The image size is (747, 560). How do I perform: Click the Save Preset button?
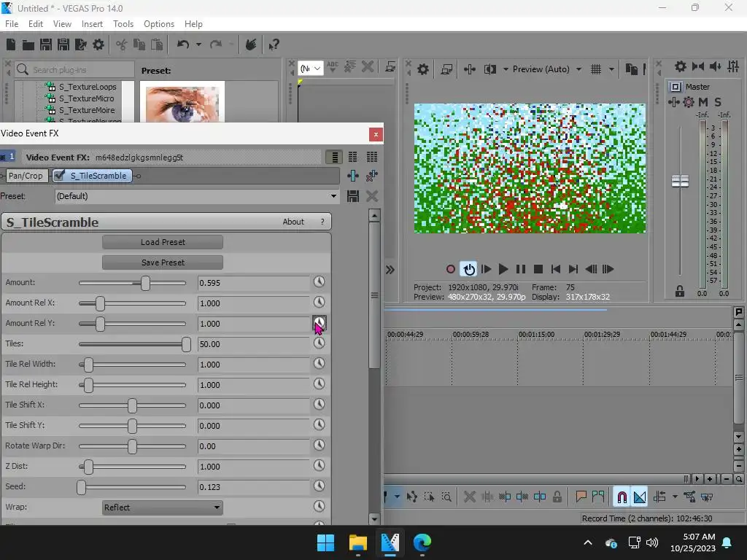pyautogui.click(x=163, y=262)
